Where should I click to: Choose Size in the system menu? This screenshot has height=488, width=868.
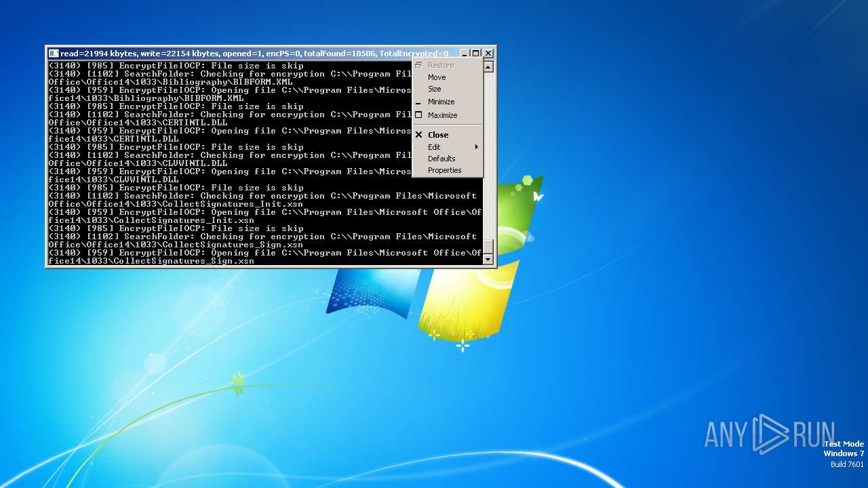pyautogui.click(x=448, y=89)
